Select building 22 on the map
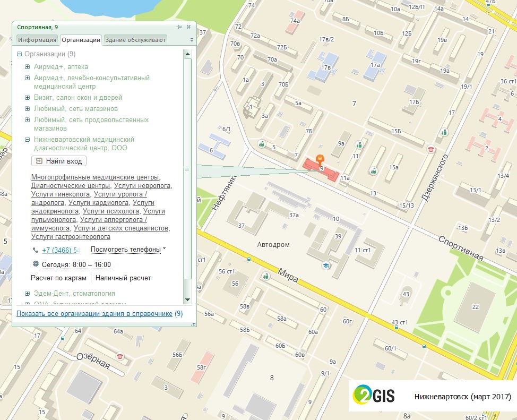 [475, 307]
